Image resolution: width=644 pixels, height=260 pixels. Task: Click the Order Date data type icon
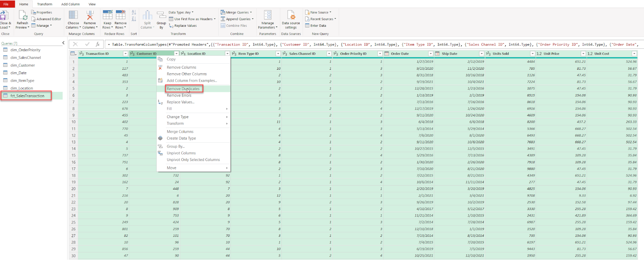click(387, 54)
